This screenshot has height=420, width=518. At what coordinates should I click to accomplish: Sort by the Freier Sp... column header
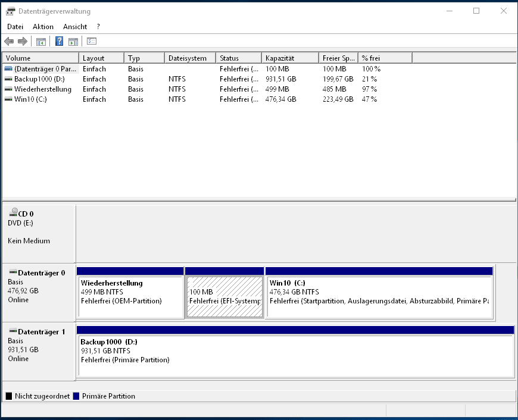click(x=339, y=58)
